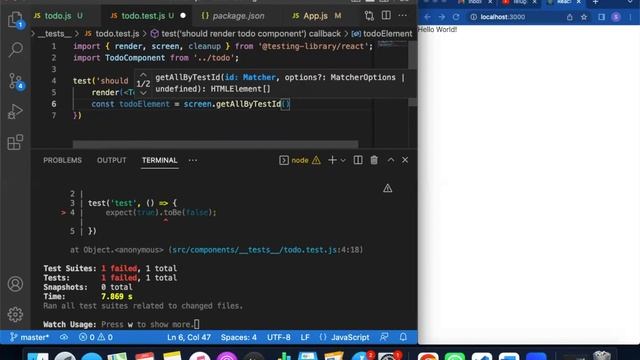640x360 pixels.
Task: Switch to the todo.test.js editor tab
Action: 148,16
